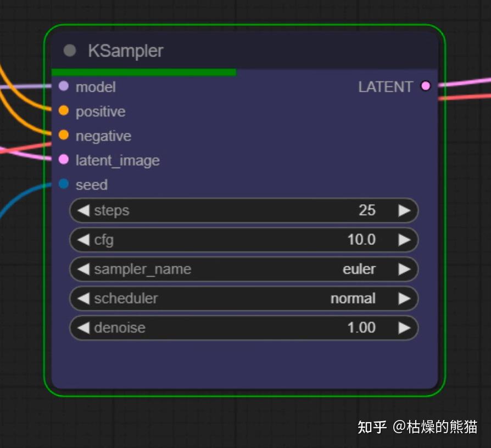
Task: Decrease steps with the left arrow
Action: click(83, 210)
